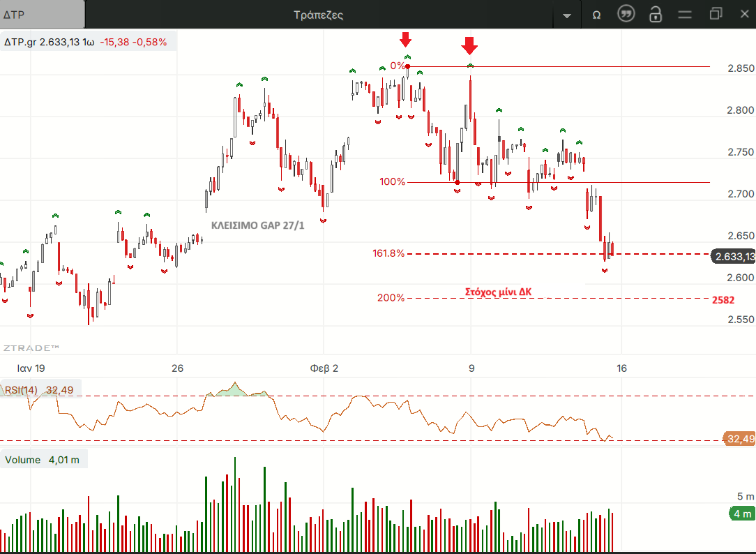Click the current price tag 2.633,13 on axis

click(734, 257)
